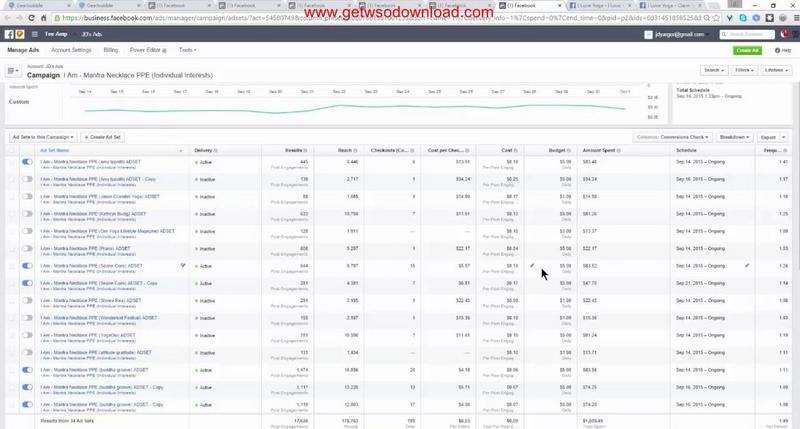Click Amount Spent column info icon
The width and height of the screenshot is (800, 429).
(x=619, y=150)
